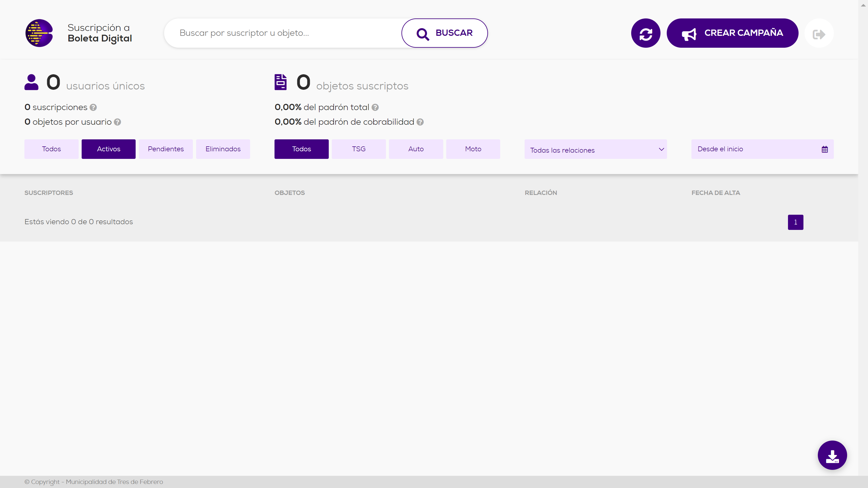Switch status filter to Pendientes
This screenshot has height=488, width=868.
point(165,149)
